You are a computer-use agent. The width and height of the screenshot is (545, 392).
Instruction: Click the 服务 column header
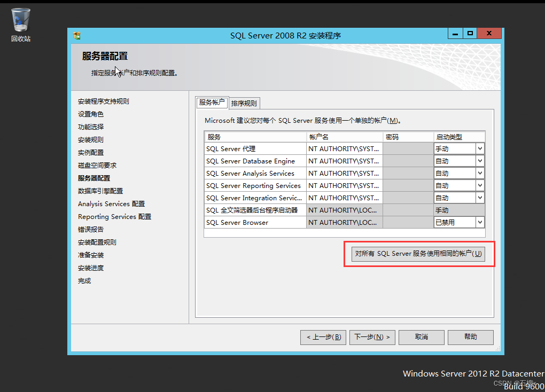point(255,137)
